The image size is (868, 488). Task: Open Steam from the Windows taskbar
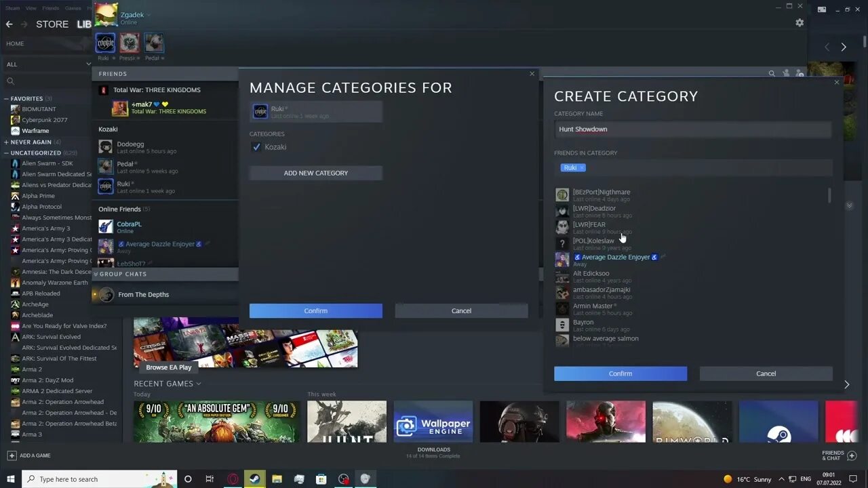pyautogui.click(x=254, y=479)
